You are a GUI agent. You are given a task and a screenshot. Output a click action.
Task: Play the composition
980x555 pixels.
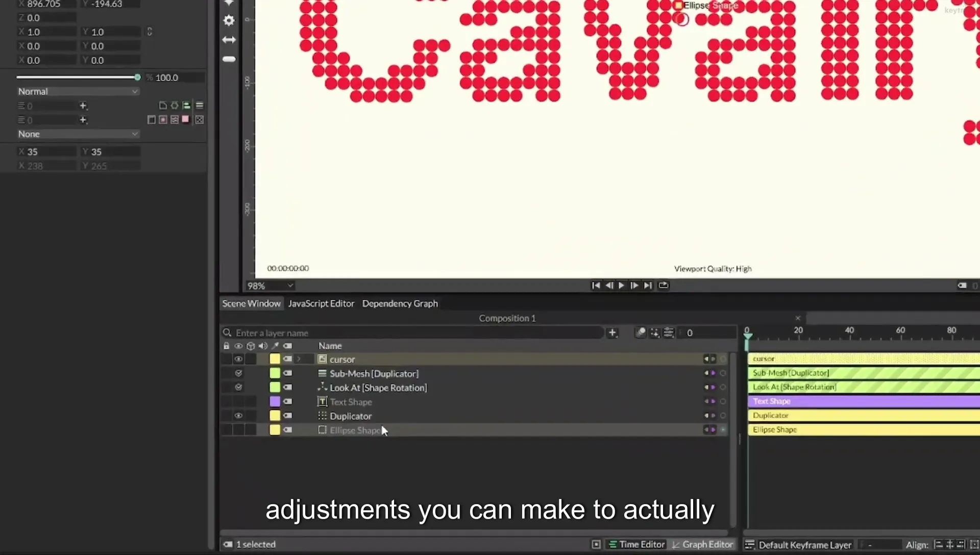[x=621, y=286]
